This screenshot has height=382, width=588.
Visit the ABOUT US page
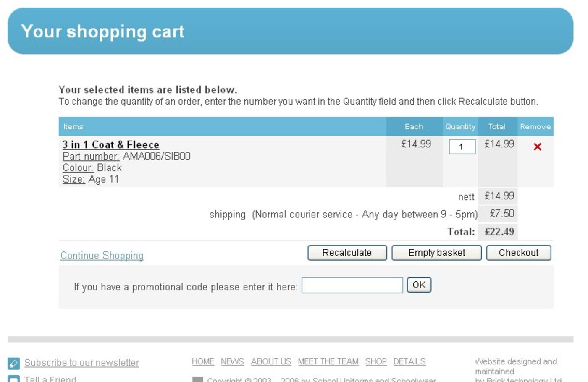(271, 361)
